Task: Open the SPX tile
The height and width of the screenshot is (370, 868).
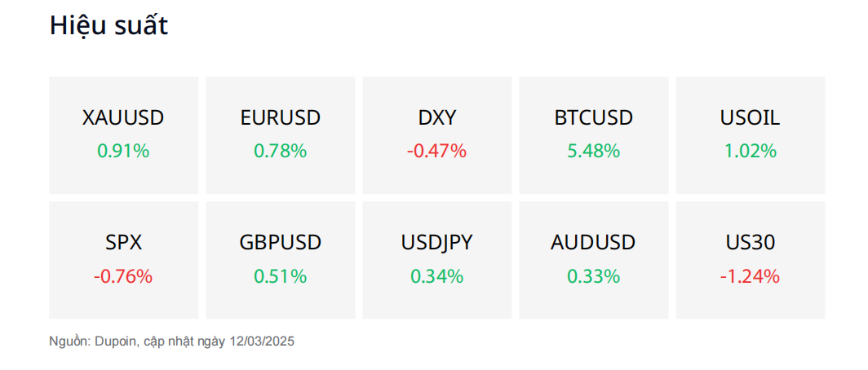Action: (123, 260)
